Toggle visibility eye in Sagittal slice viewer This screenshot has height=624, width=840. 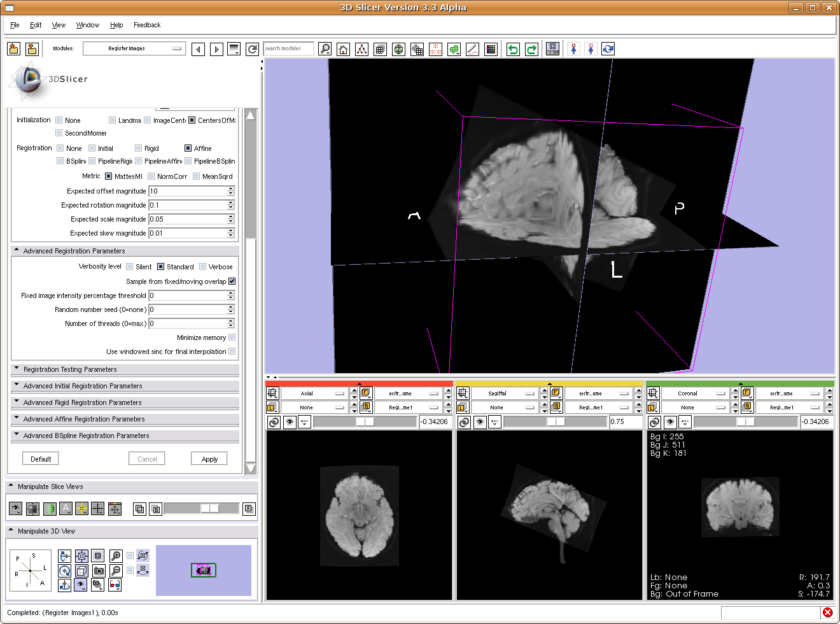[480, 422]
